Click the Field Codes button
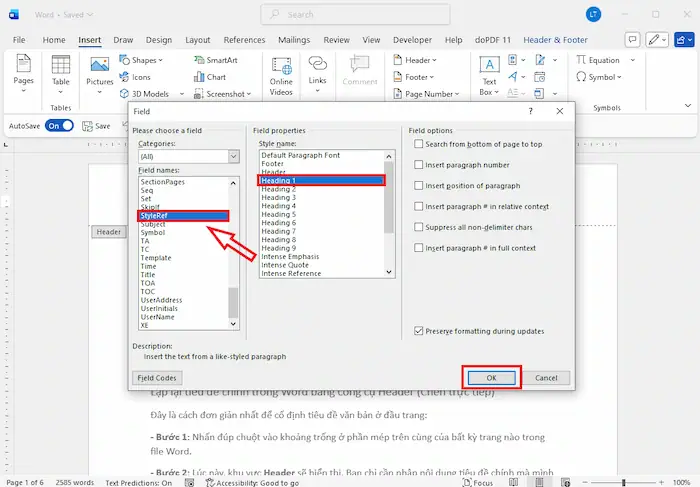Screen dimensions: 700x487 tap(158, 378)
